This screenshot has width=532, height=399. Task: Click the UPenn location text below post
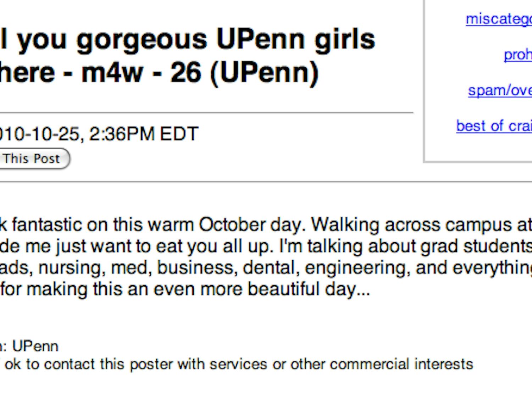click(35, 346)
